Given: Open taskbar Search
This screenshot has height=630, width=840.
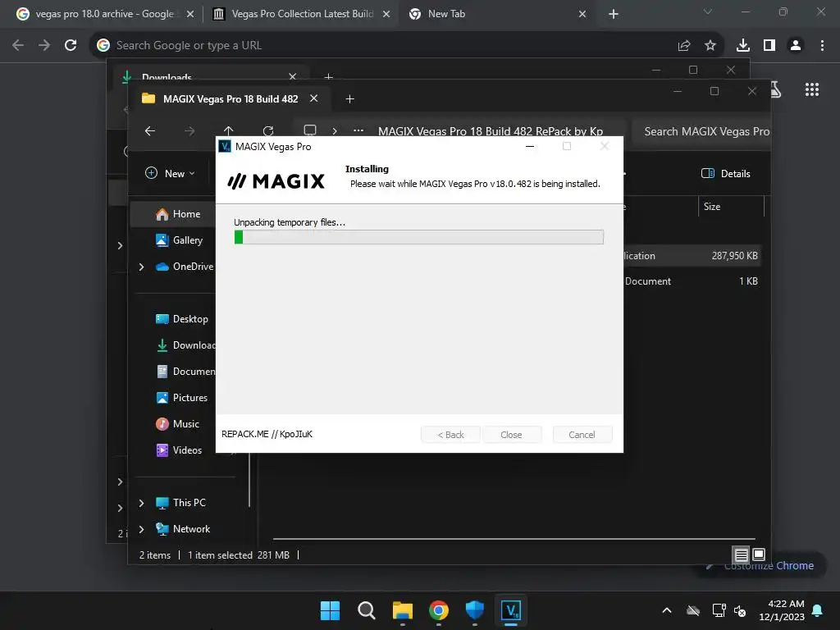Looking at the screenshot, I should click(367, 610).
